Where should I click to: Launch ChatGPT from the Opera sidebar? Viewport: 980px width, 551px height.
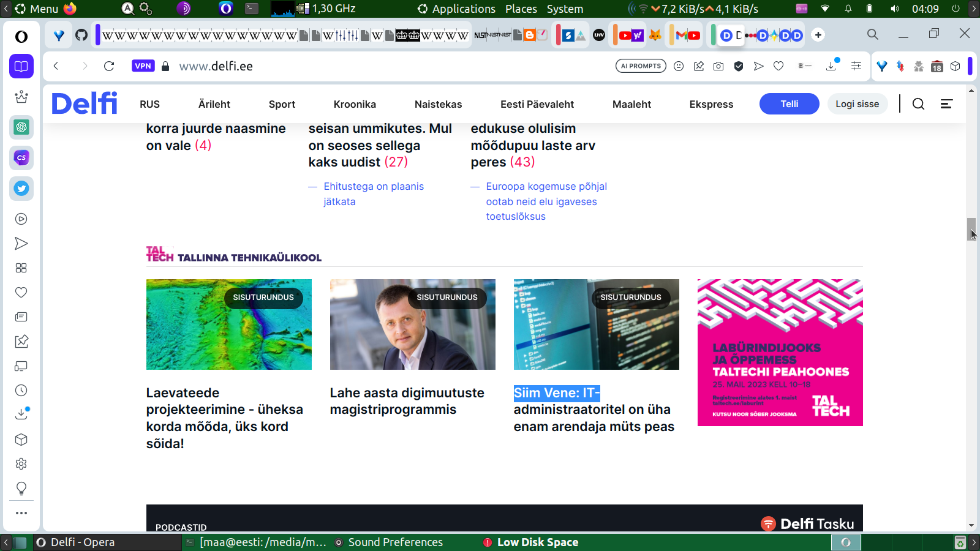pos(21,127)
